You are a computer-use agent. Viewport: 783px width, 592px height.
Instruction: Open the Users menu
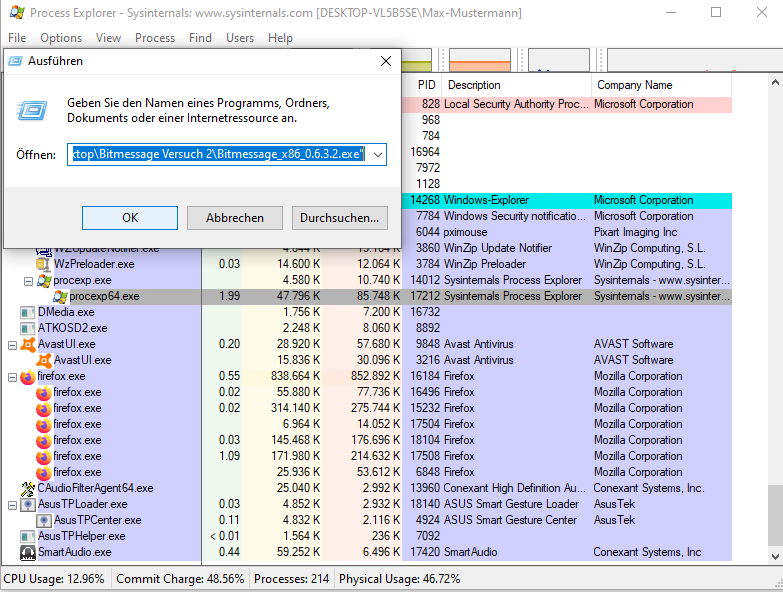pos(240,38)
